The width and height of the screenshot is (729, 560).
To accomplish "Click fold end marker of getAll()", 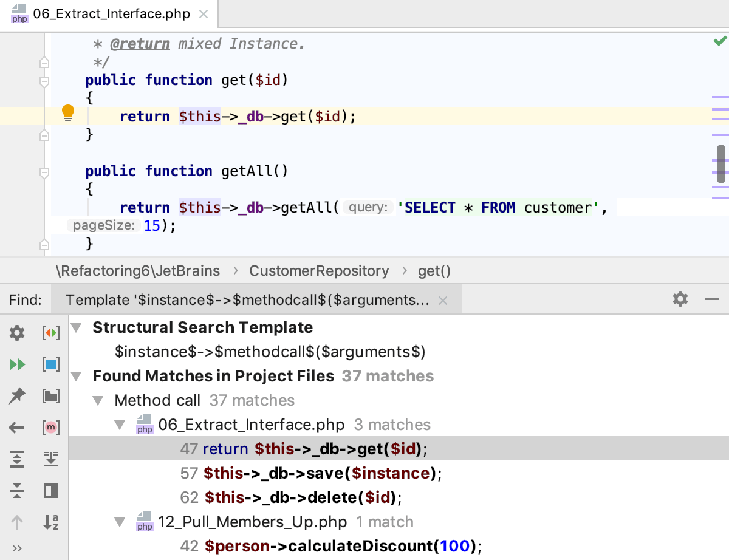I will [43, 244].
